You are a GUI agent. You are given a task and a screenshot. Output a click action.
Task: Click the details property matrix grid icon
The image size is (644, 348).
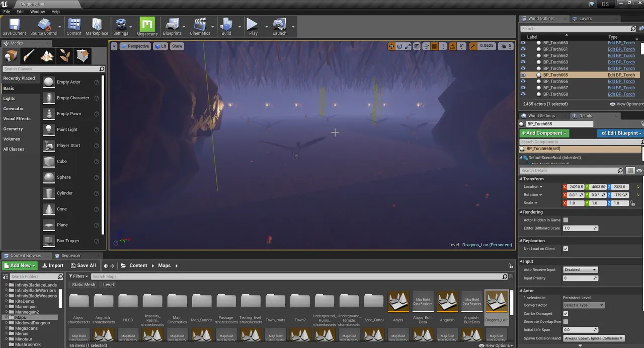[x=630, y=171]
